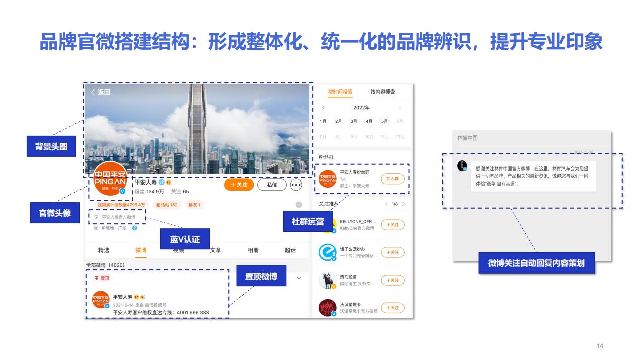Click the 林肯中国 chat title
This screenshot has width=644, height=362.
467,138
